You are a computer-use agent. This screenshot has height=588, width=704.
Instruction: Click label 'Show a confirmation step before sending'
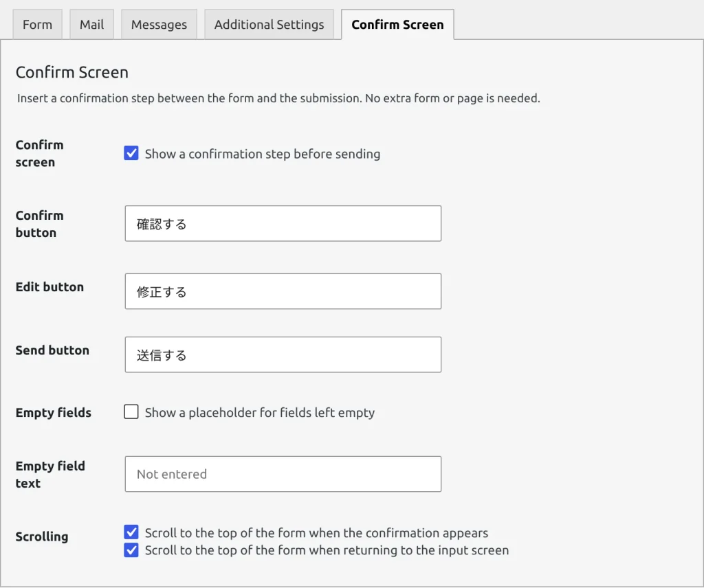262,154
